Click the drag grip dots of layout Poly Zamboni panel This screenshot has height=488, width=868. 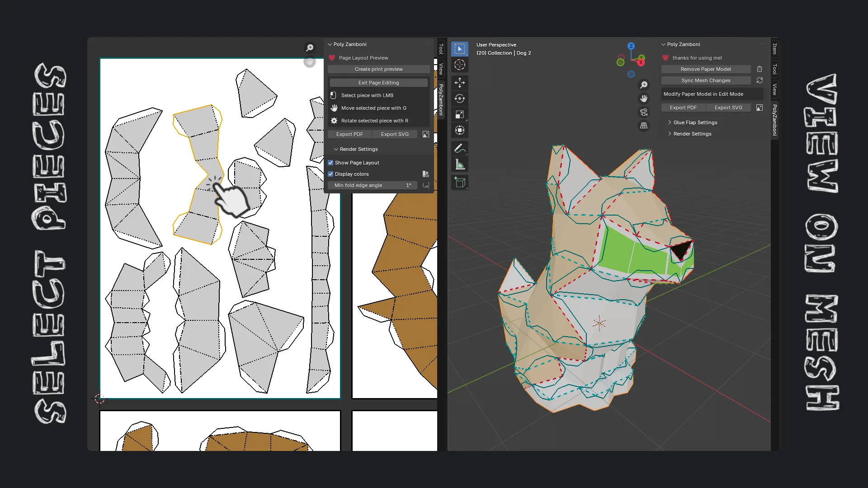(428, 44)
